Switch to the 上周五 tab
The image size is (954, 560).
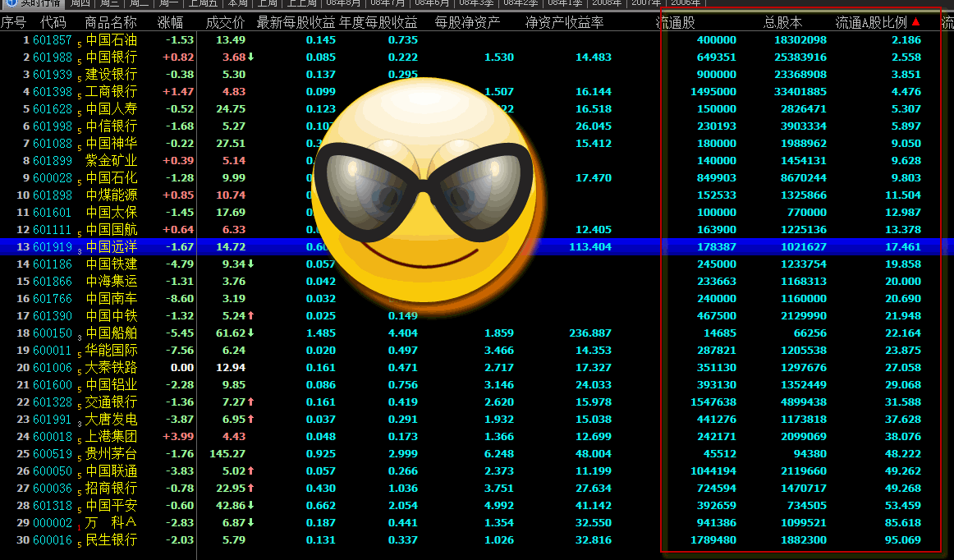(203, 3)
